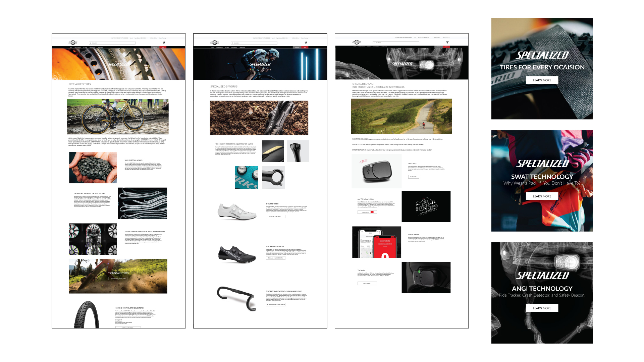Click the store logo on the S-Works page
The width and height of the screenshot is (644, 362).
[215, 43]
